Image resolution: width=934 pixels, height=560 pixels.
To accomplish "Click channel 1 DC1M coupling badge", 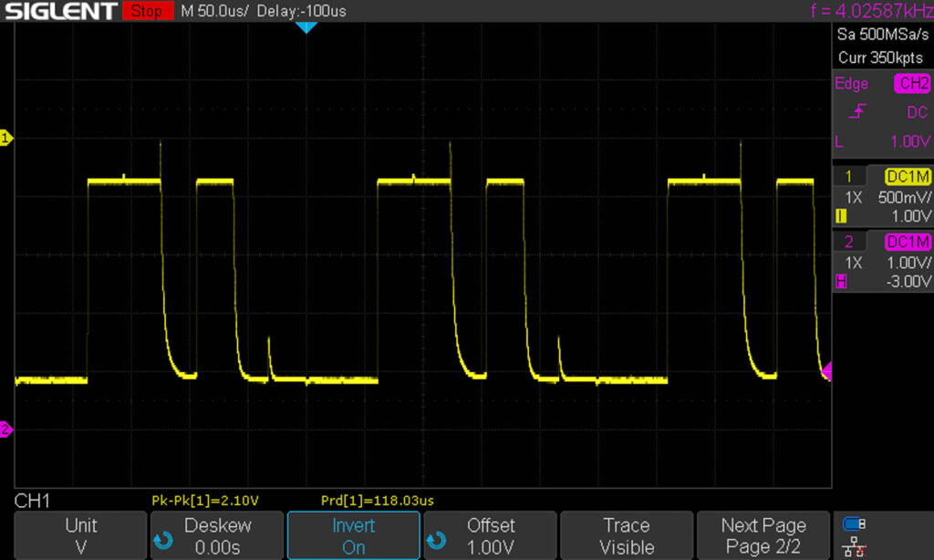I will pos(908,176).
